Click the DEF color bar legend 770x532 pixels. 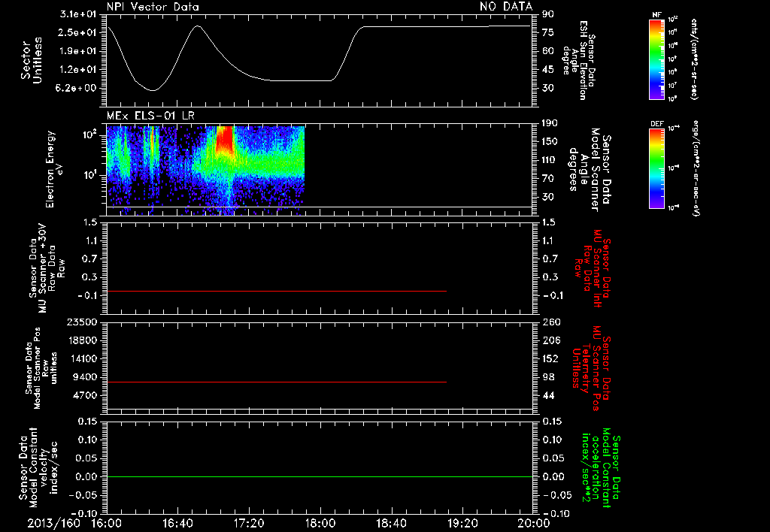coord(656,168)
